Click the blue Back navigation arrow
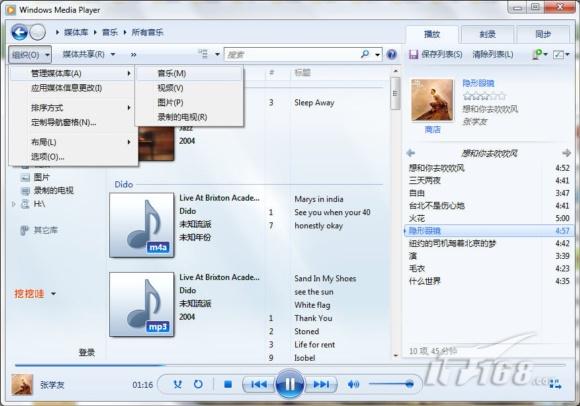 tap(19, 32)
